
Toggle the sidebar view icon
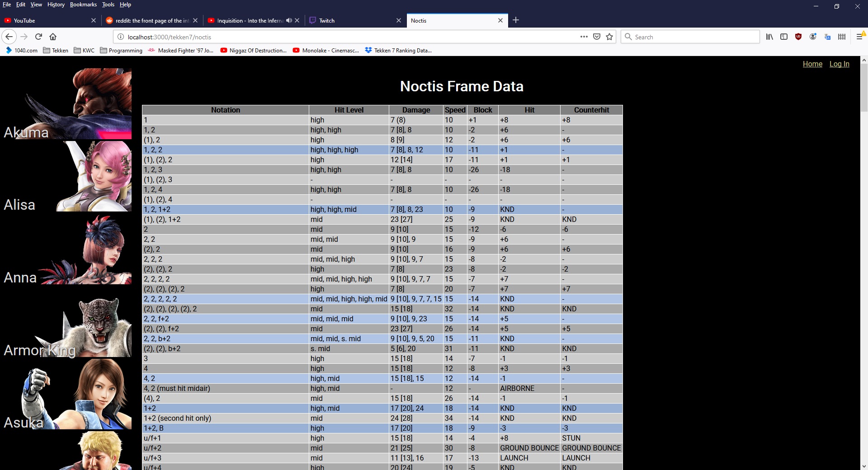pos(784,37)
